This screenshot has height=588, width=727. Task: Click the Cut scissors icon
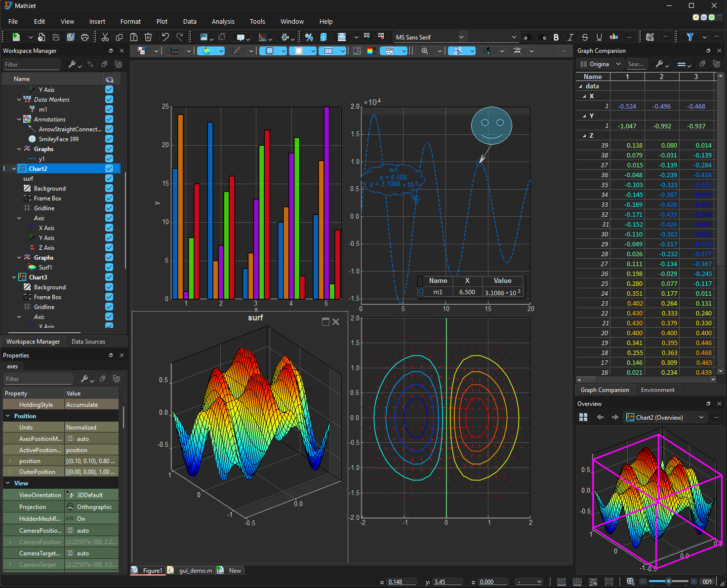(x=105, y=37)
